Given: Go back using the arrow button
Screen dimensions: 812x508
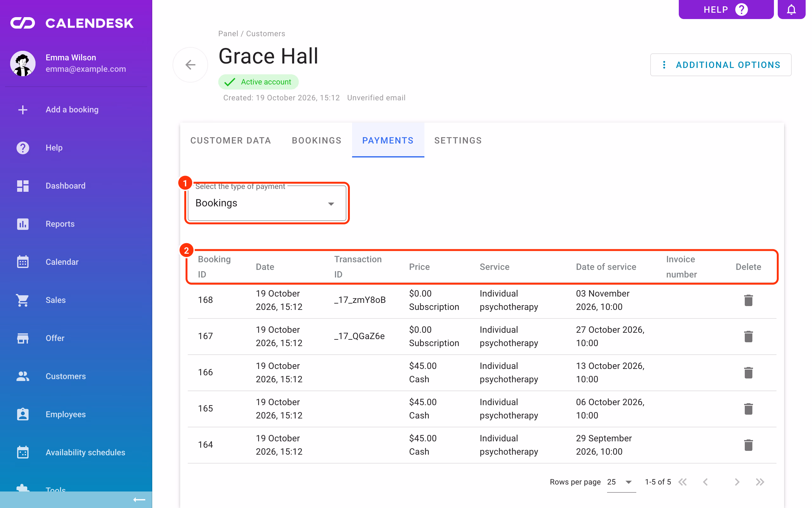Looking at the screenshot, I should 190,64.
